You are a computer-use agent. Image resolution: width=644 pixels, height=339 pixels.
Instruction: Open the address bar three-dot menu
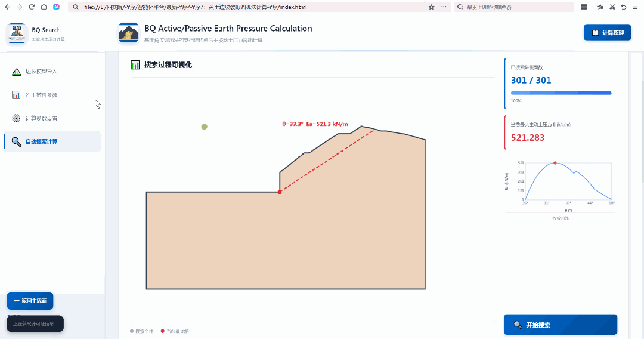pos(444,7)
